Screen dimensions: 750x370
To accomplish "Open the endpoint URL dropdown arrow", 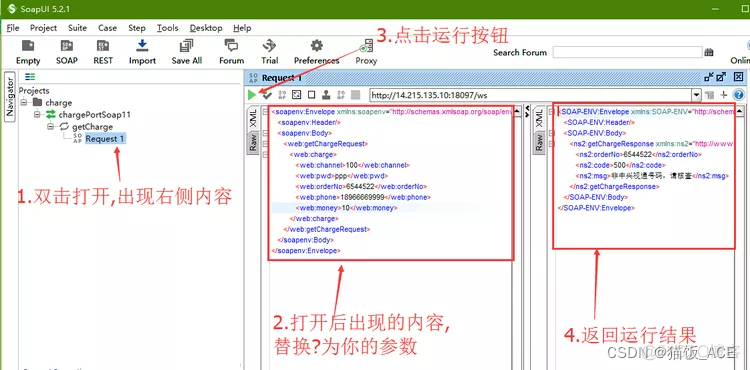I will (x=696, y=95).
